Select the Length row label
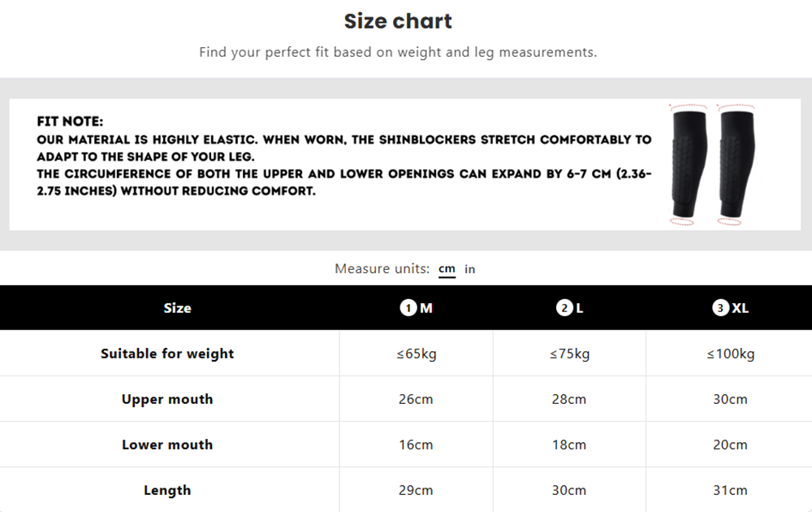This screenshot has width=812, height=512. pos(167,490)
